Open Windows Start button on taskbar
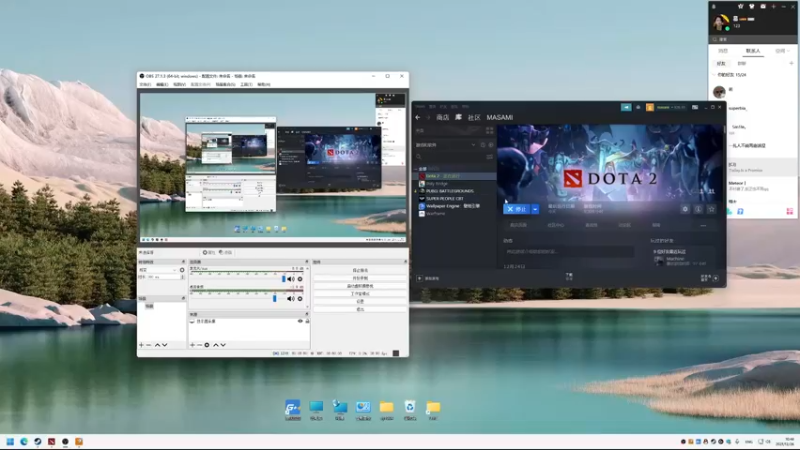 (10, 442)
